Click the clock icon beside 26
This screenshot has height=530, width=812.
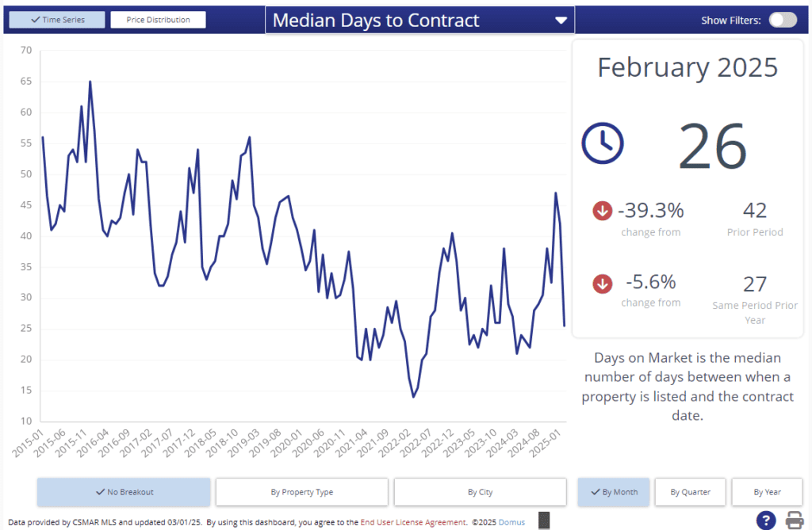point(603,143)
